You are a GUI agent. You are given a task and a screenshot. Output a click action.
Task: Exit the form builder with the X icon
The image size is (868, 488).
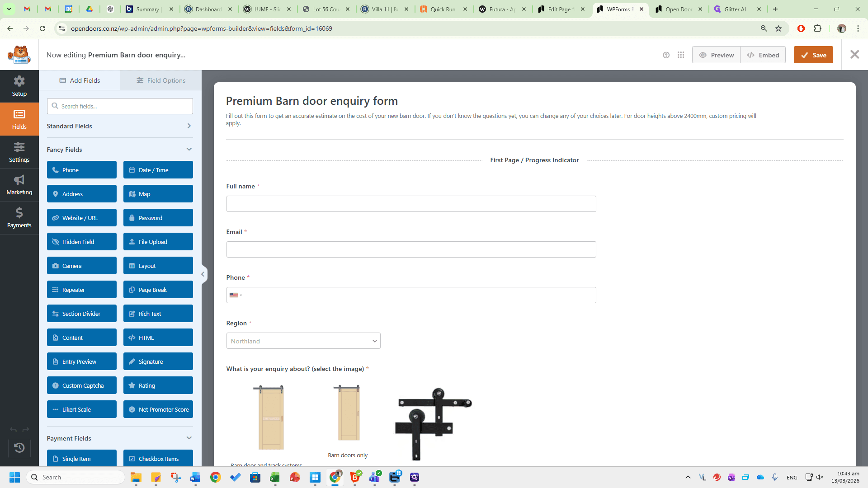tap(854, 55)
